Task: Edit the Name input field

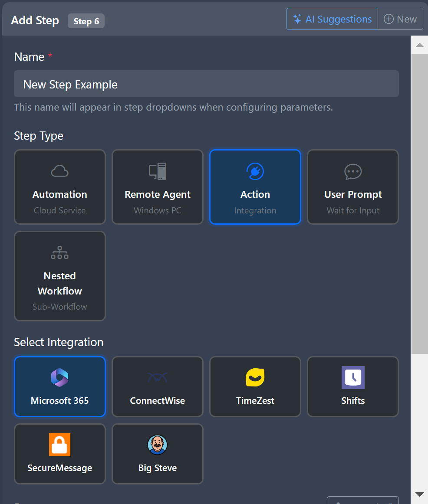Action: click(206, 84)
